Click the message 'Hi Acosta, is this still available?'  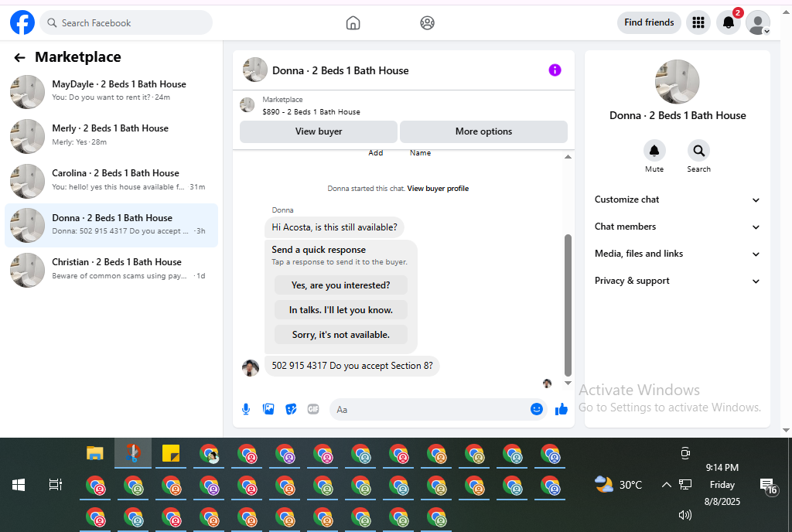[334, 227]
